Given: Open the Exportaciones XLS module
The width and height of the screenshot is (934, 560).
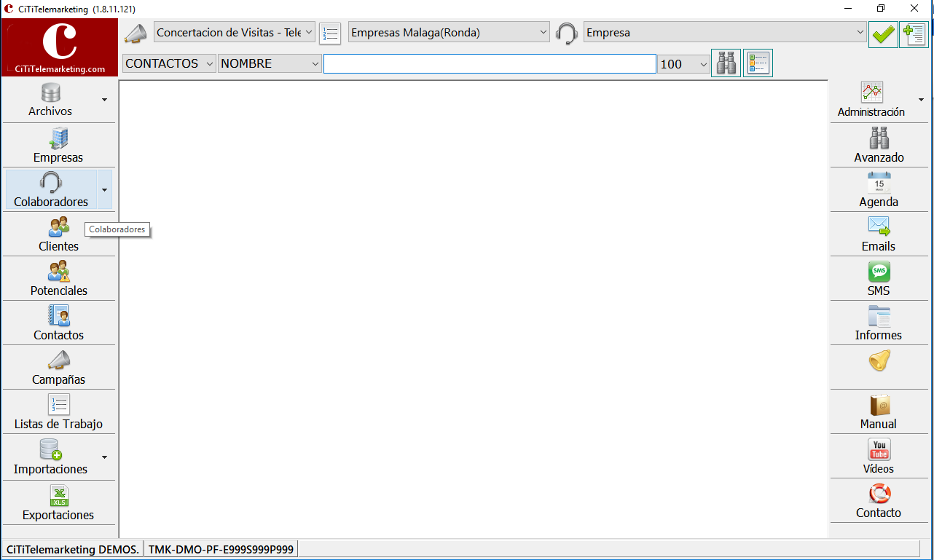Looking at the screenshot, I should (x=58, y=503).
